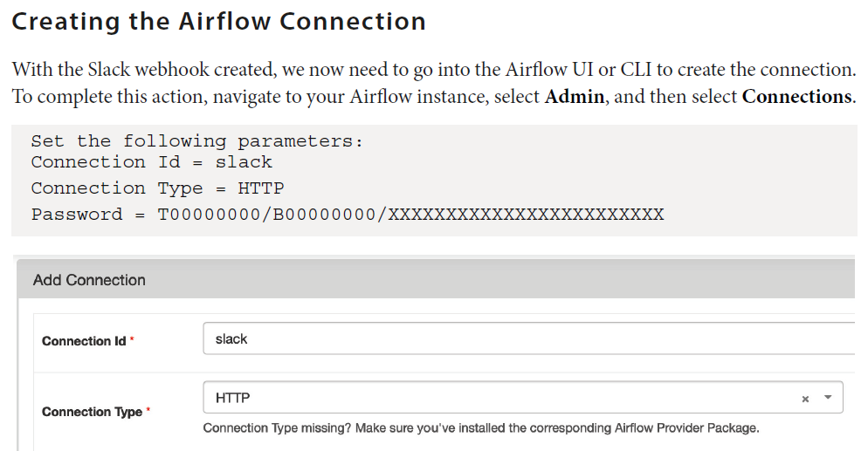The height and width of the screenshot is (451, 868).
Task: Focus the Connection Id input field
Action: click(524, 339)
